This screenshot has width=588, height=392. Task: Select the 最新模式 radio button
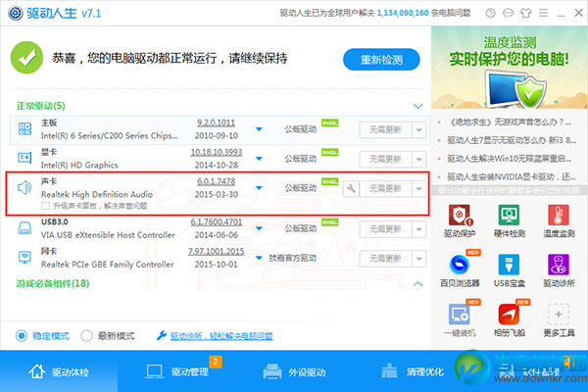(x=86, y=336)
